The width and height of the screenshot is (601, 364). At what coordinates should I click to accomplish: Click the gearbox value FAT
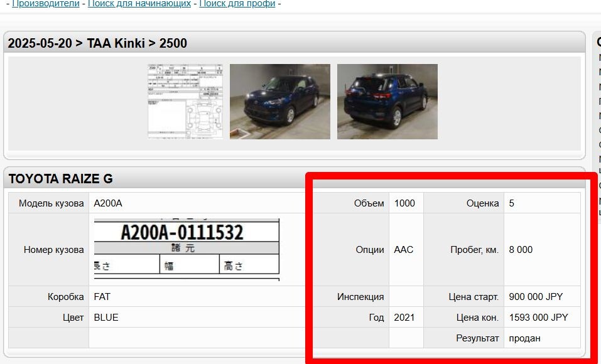pyautogui.click(x=102, y=297)
